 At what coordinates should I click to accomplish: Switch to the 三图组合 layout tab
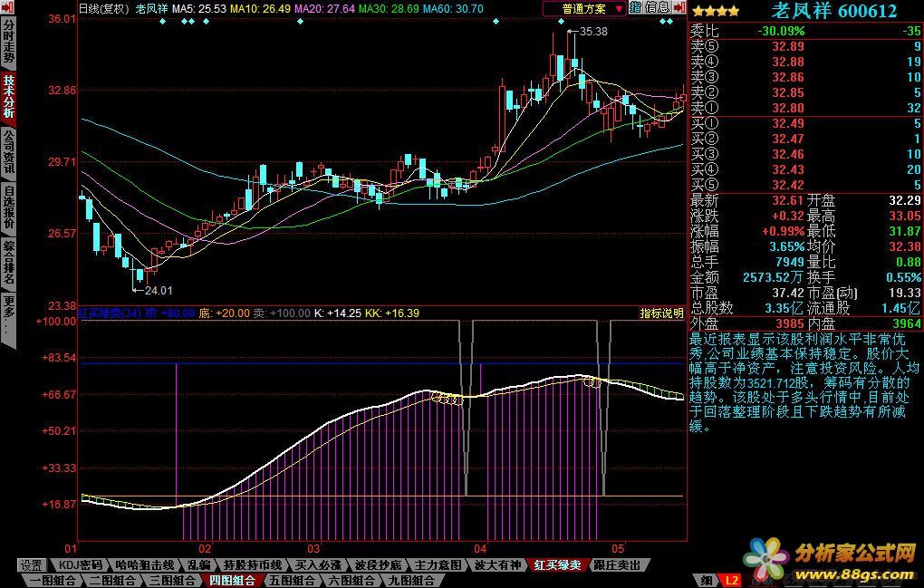click(173, 581)
